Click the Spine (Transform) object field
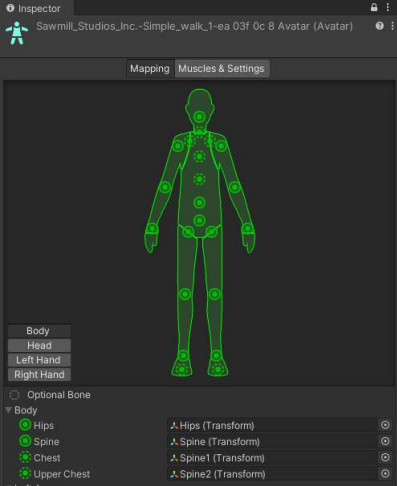The width and height of the screenshot is (397, 486). tap(273, 441)
